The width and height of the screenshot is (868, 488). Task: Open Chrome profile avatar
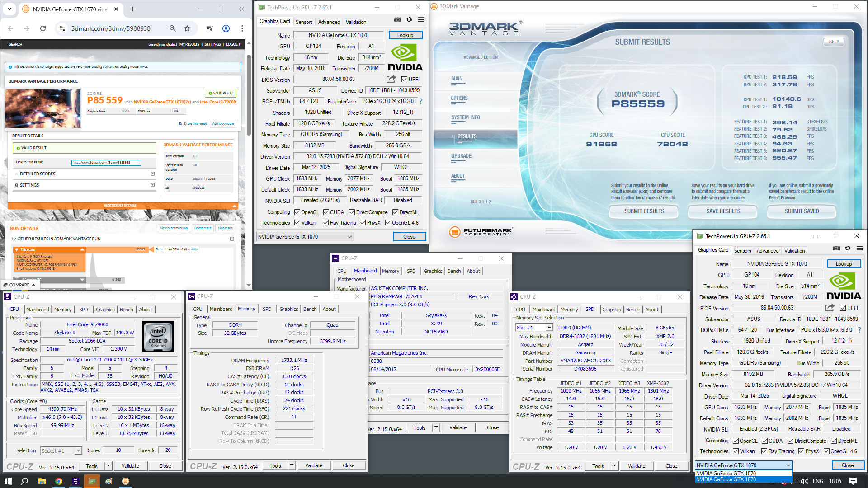point(226,28)
